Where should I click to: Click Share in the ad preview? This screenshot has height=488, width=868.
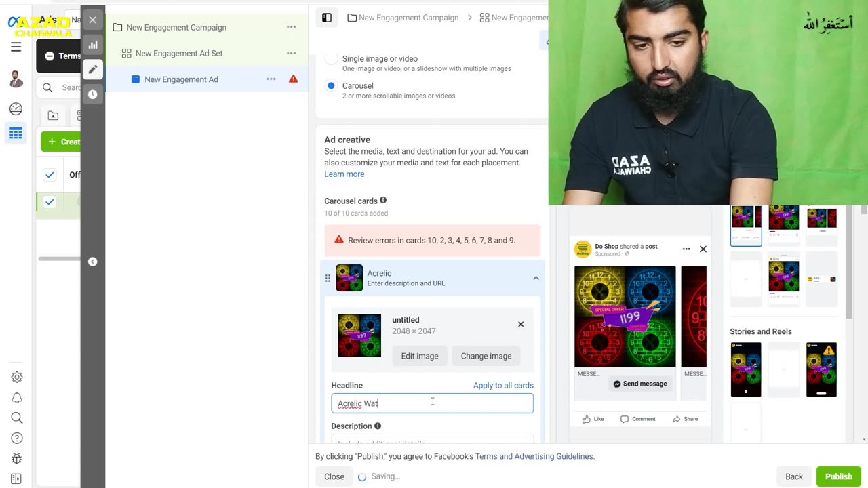[685, 419]
